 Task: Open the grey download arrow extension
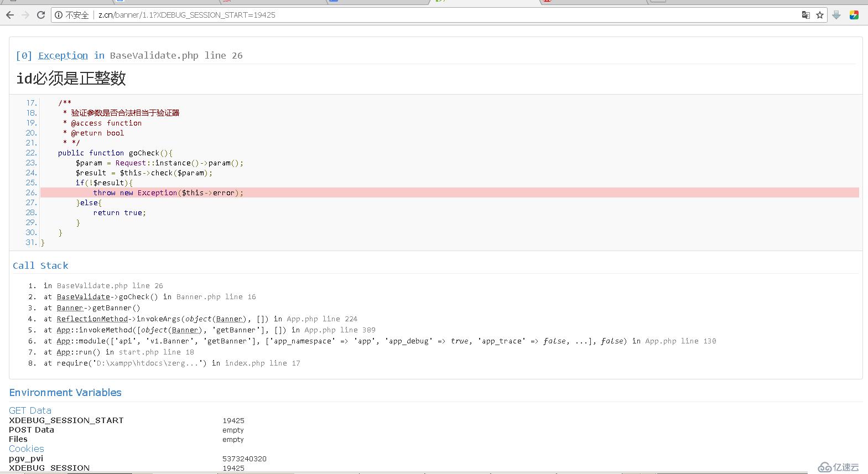[x=836, y=15]
